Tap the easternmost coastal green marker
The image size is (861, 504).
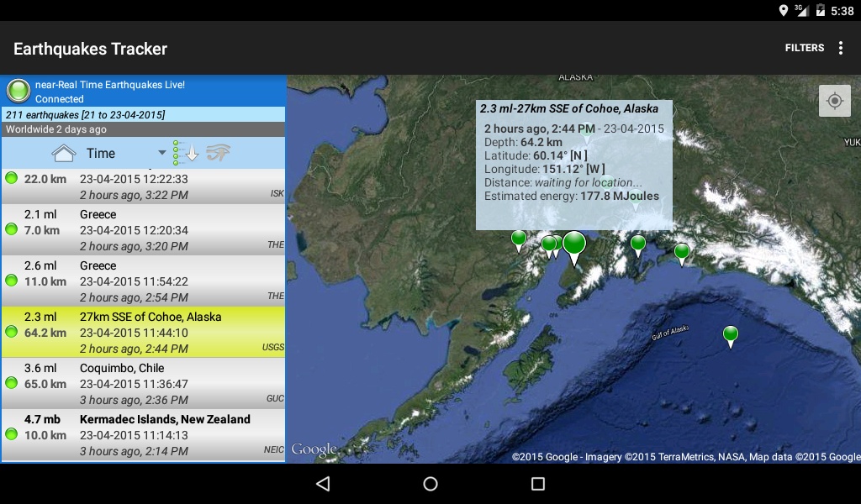click(681, 254)
